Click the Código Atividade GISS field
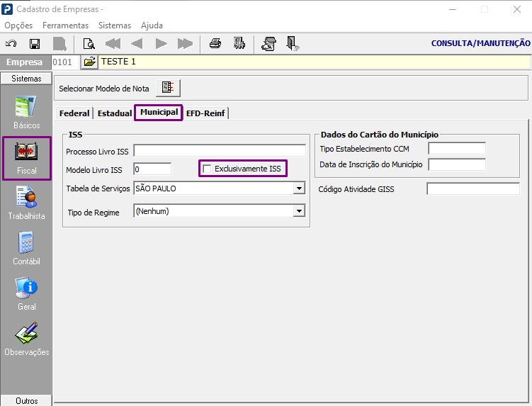 coord(472,189)
